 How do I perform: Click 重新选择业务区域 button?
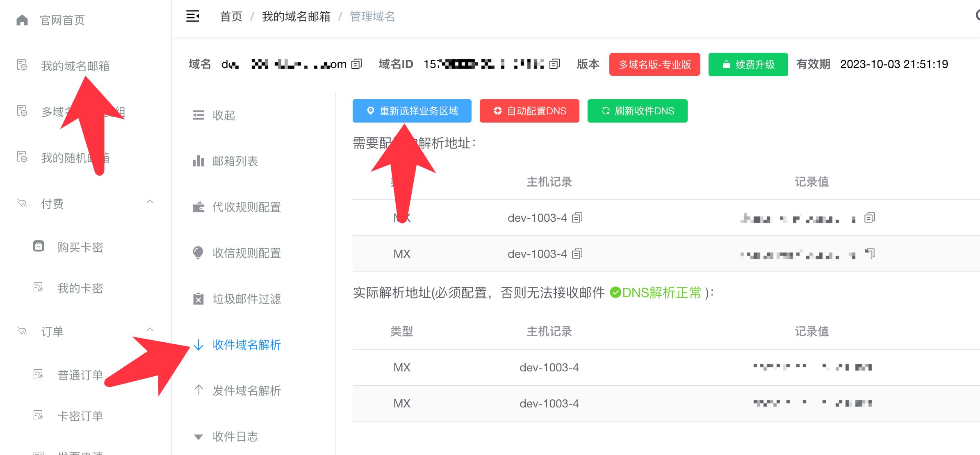(412, 111)
